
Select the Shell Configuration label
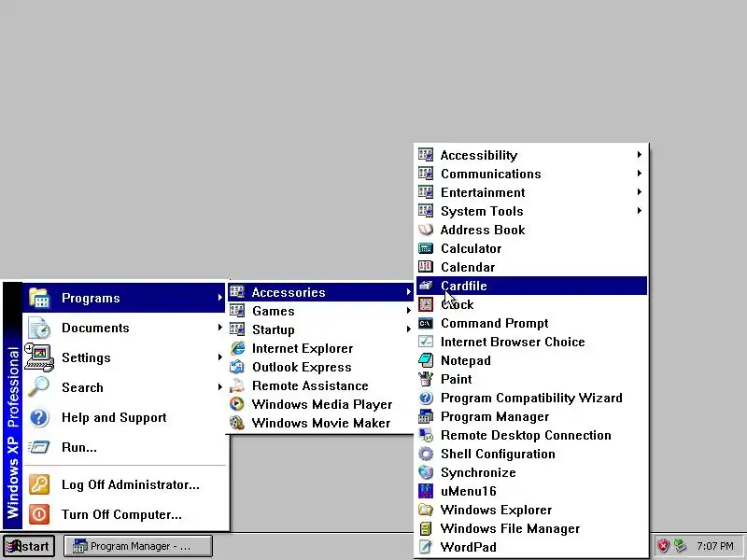[x=498, y=454]
